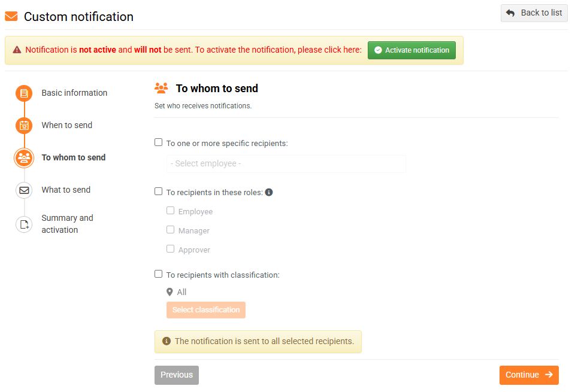Click the What to send envelope icon

tap(24, 190)
